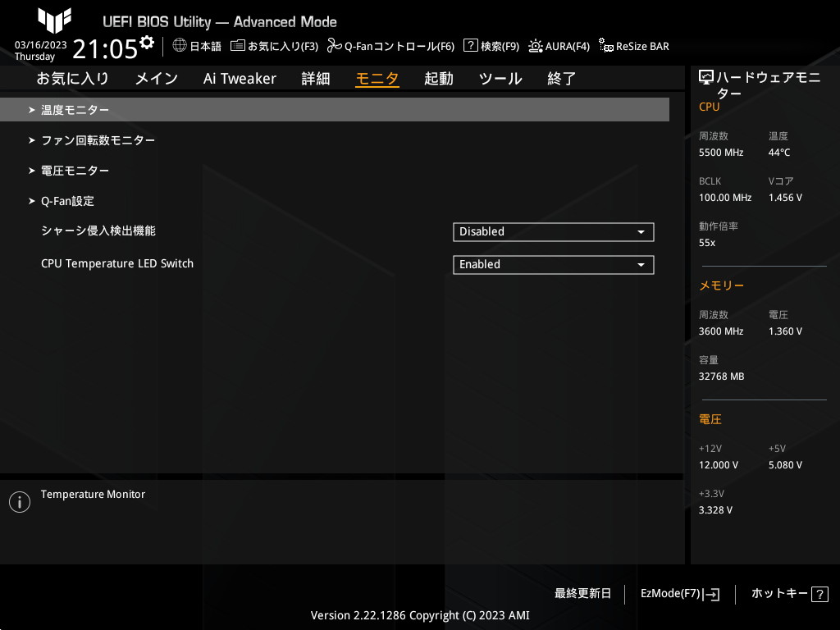The width and height of the screenshot is (840, 630).
Task: Click the 21:05 clock time
Action: pos(105,48)
